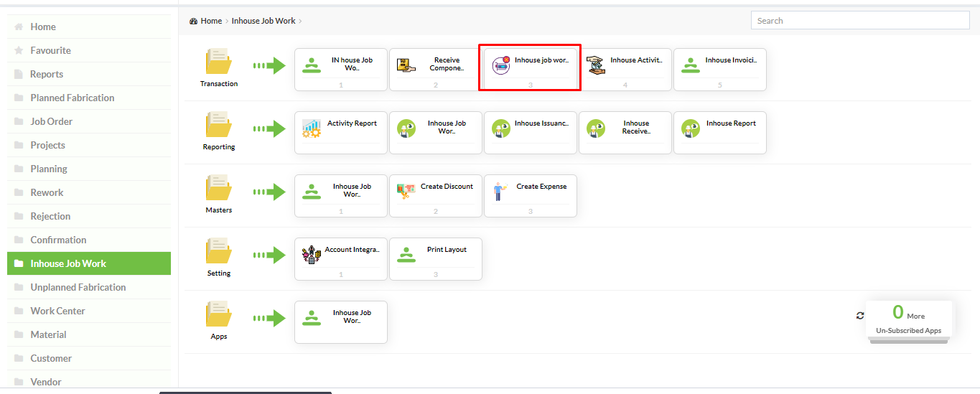This screenshot has width=980, height=394.
Task: Open Create Discount tile
Action: click(x=436, y=196)
